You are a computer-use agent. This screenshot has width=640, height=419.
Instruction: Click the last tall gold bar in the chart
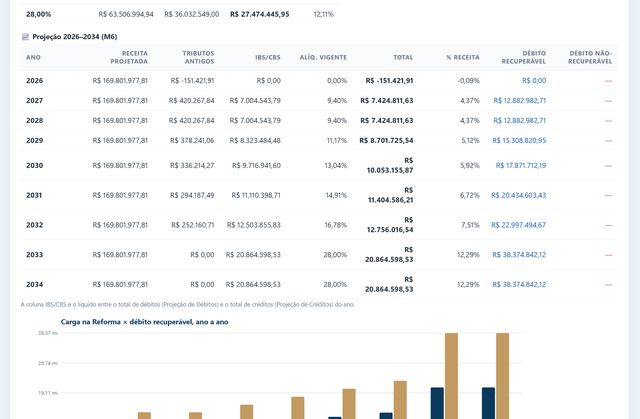[502, 376]
